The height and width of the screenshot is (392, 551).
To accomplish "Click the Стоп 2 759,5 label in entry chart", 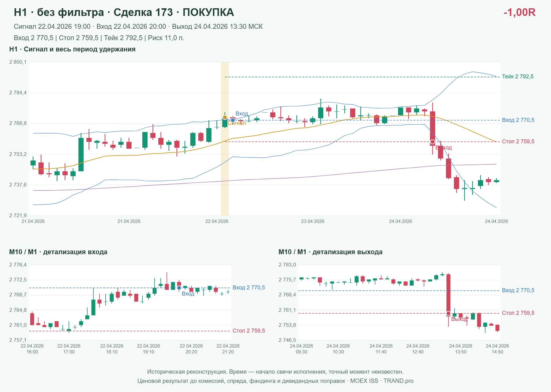I will pyautogui.click(x=249, y=331).
